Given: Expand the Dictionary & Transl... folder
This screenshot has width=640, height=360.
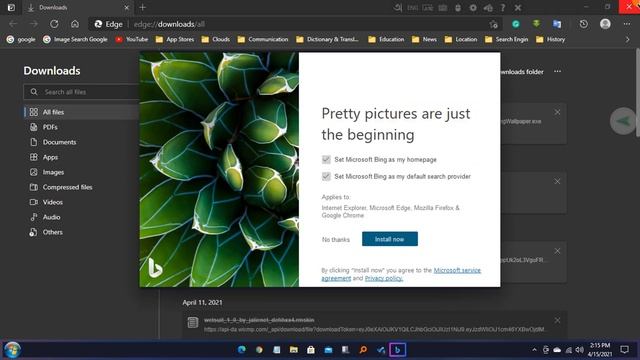Looking at the screenshot, I should 328,40.
